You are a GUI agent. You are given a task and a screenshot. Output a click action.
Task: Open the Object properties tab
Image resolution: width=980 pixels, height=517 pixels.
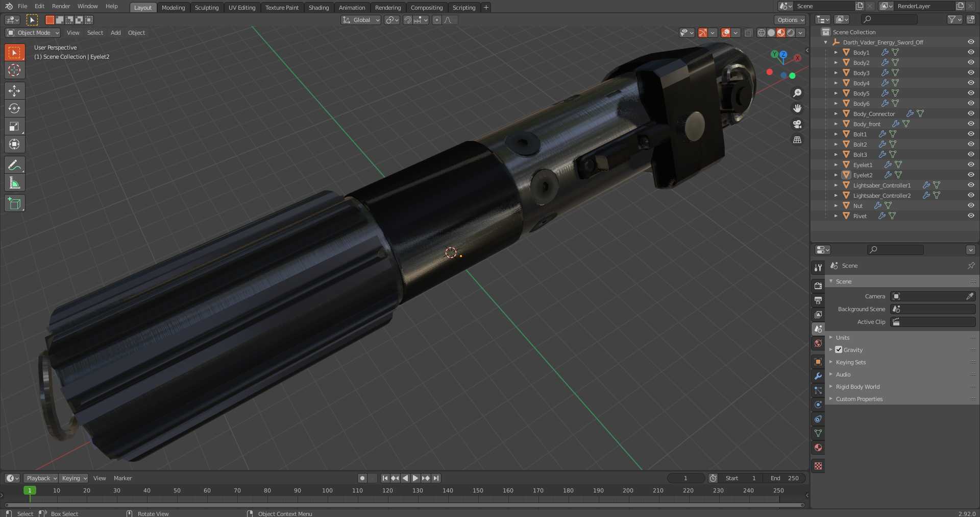[818, 362]
